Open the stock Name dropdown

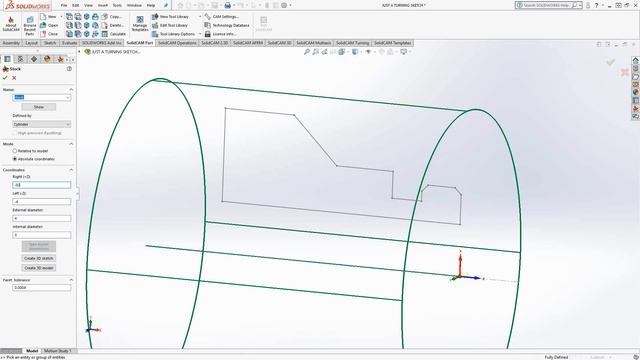tap(68, 98)
